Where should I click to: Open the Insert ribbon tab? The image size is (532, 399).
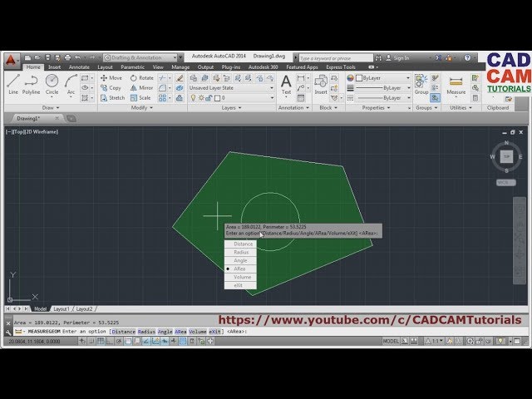(54, 67)
